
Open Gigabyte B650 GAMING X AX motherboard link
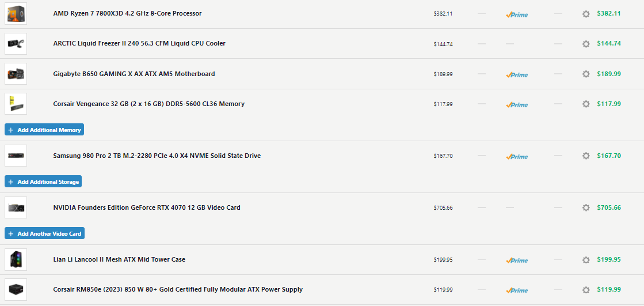[x=134, y=74]
